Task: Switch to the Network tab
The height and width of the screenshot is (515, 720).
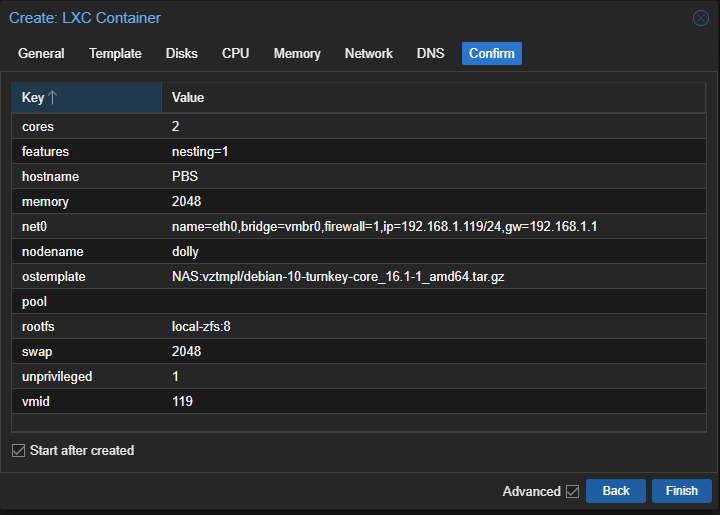Action: (x=369, y=54)
